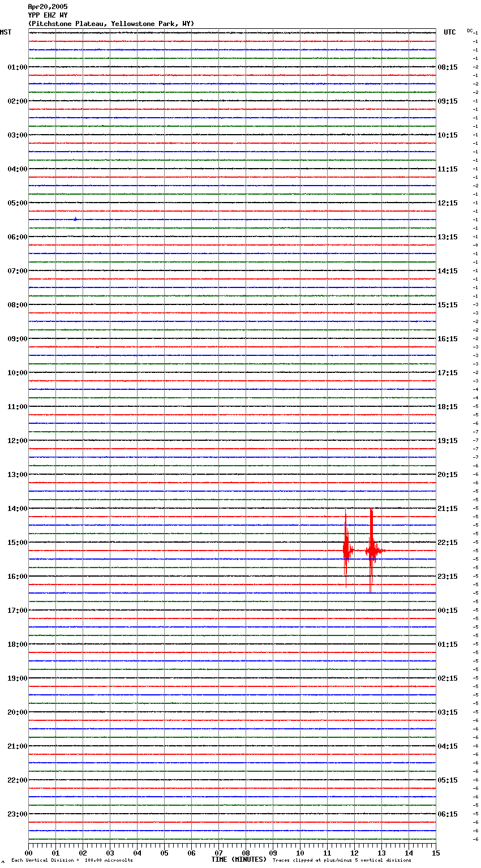Click the 23:15 UTC time label
The width and height of the screenshot is (481, 868).
coord(448,577)
